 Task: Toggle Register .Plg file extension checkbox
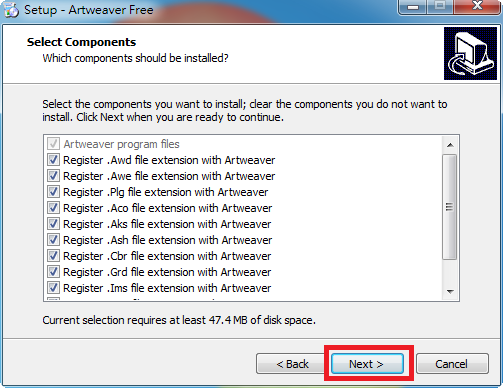point(53,192)
